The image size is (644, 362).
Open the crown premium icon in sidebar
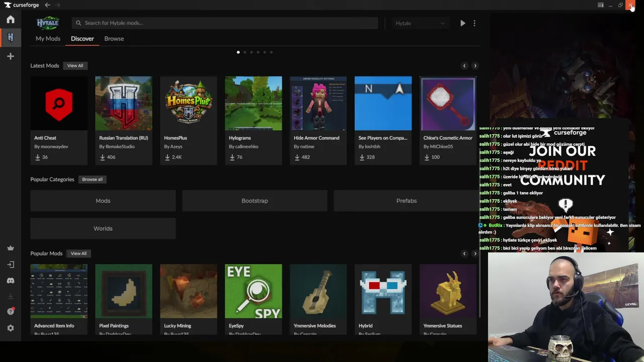click(x=11, y=248)
